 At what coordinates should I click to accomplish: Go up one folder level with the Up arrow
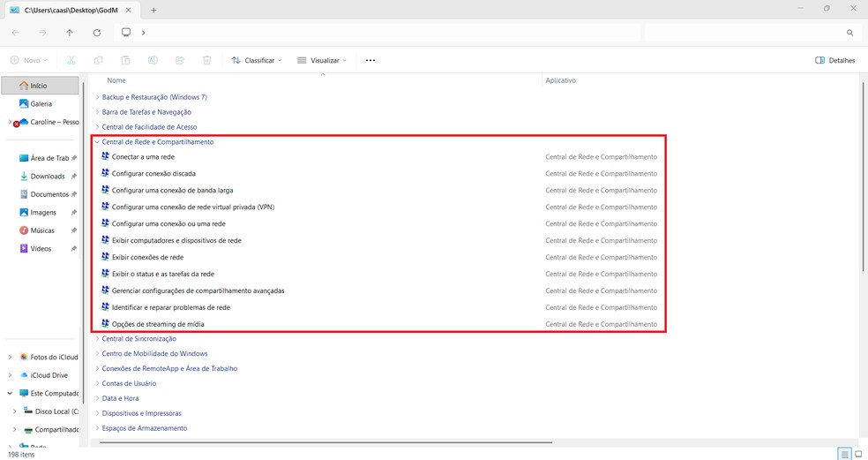(70, 33)
